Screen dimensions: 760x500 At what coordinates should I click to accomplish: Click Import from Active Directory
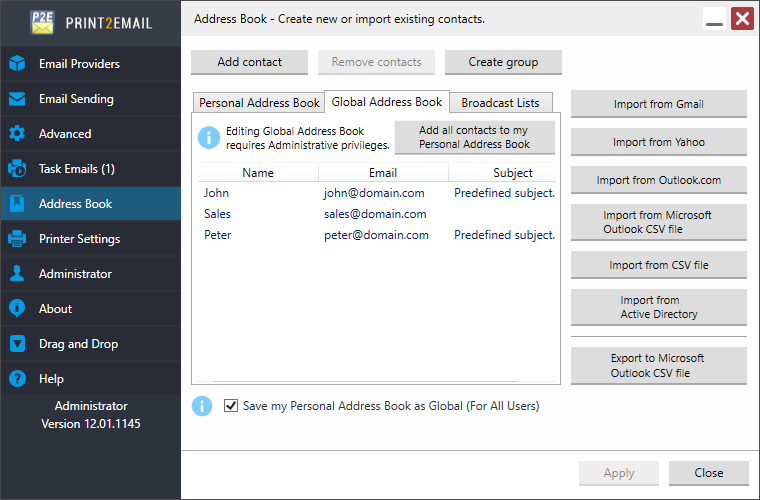tap(659, 307)
